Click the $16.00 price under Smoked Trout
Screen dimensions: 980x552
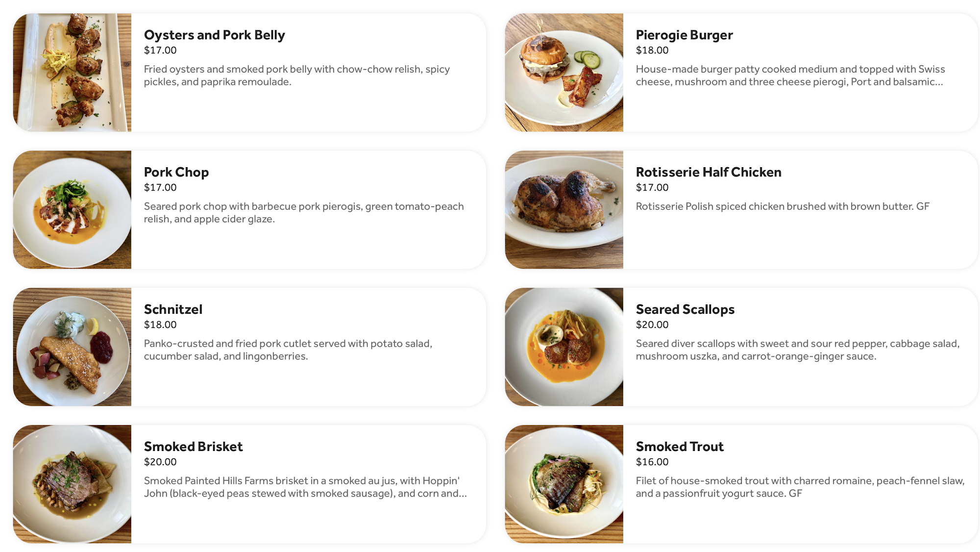pyautogui.click(x=652, y=462)
